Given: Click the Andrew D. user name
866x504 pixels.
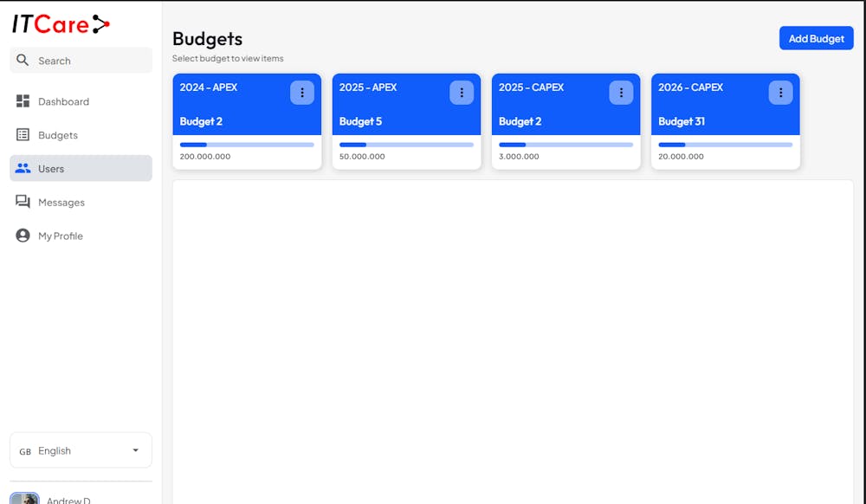Looking at the screenshot, I should pos(68,501).
